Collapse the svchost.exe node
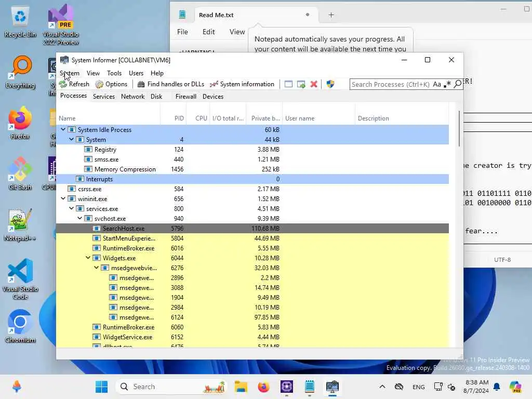 [x=79, y=218]
